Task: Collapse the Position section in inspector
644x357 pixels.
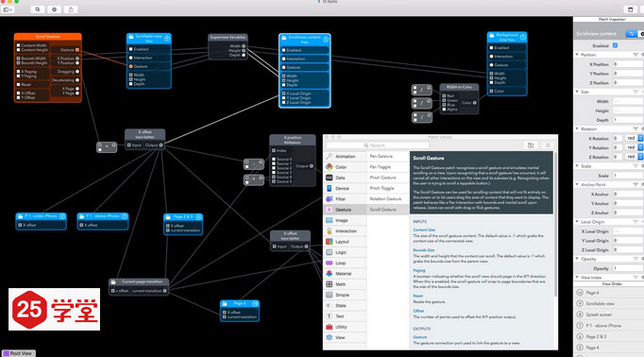Action: pyautogui.click(x=578, y=55)
